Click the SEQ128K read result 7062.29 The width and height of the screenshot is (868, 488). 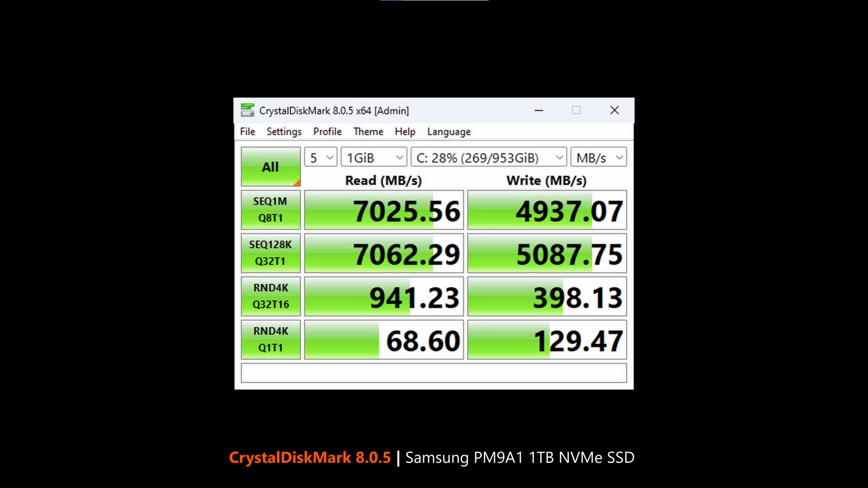click(x=384, y=253)
